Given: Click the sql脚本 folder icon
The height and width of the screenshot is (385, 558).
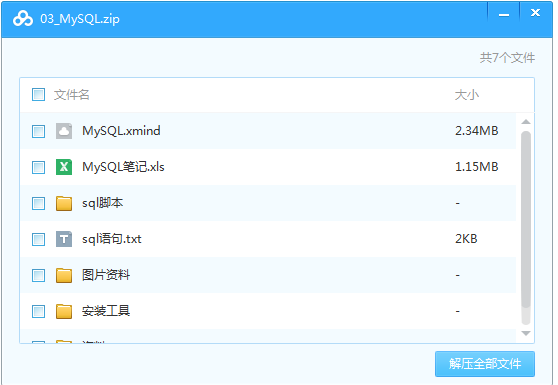Looking at the screenshot, I should (x=64, y=203).
